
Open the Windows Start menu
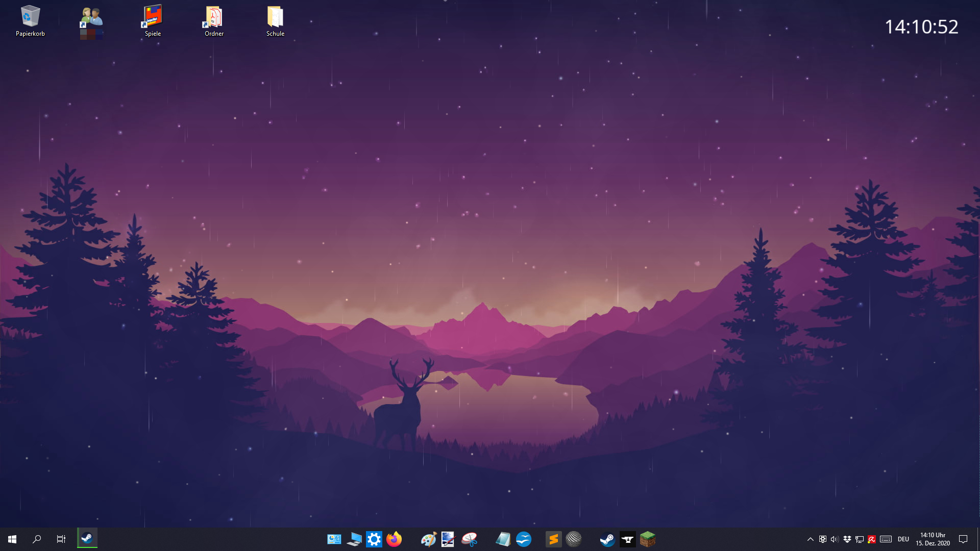click(12, 539)
